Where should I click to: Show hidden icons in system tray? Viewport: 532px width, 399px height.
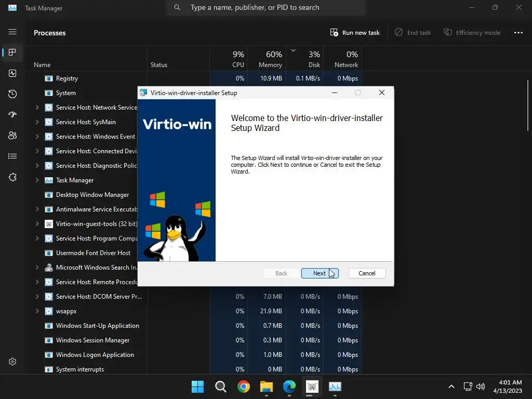point(451,387)
